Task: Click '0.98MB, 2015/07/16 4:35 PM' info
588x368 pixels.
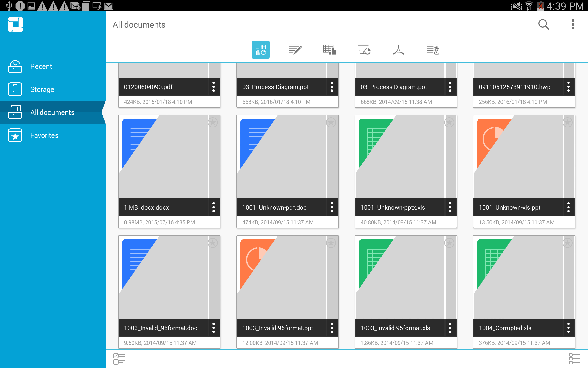Action: pyautogui.click(x=159, y=222)
